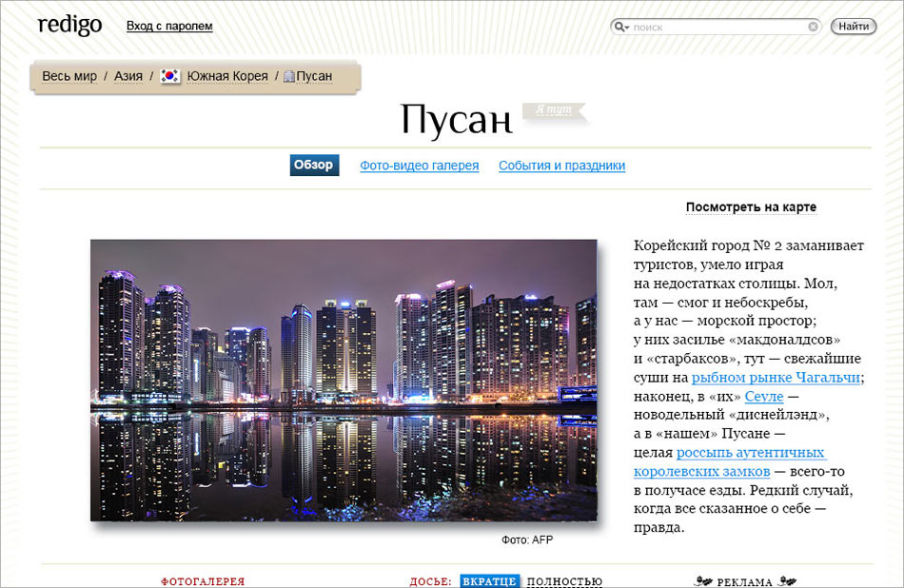Screen dimensions: 904x588
Task: Switch dossier to ПОЛНОСТЬЮ
Action: [564, 581]
